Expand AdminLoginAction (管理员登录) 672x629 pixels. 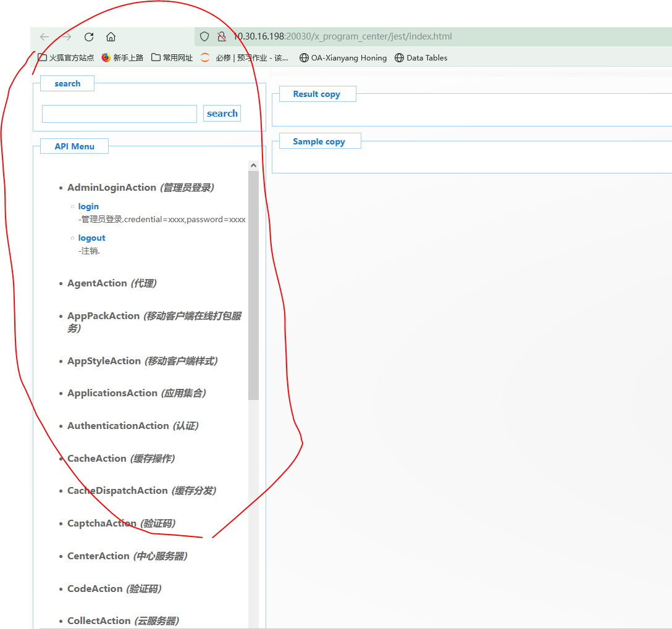pos(141,188)
